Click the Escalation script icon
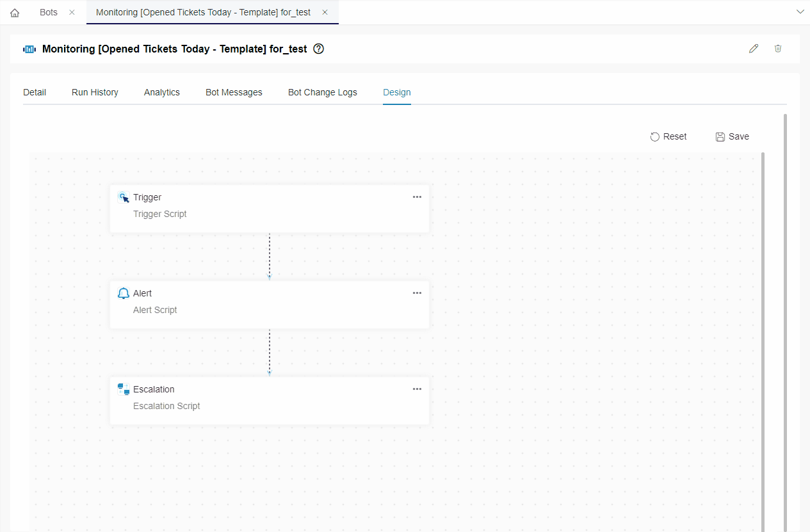The image size is (810, 532). pyautogui.click(x=123, y=389)
